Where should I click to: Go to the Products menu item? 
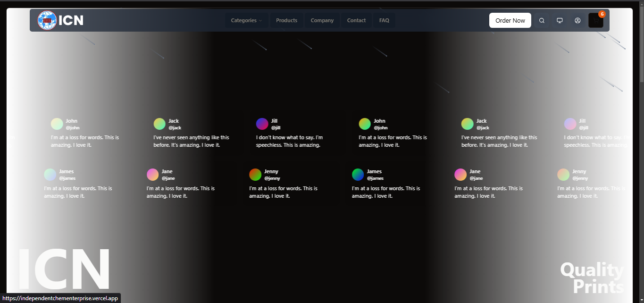click(286, 20)
